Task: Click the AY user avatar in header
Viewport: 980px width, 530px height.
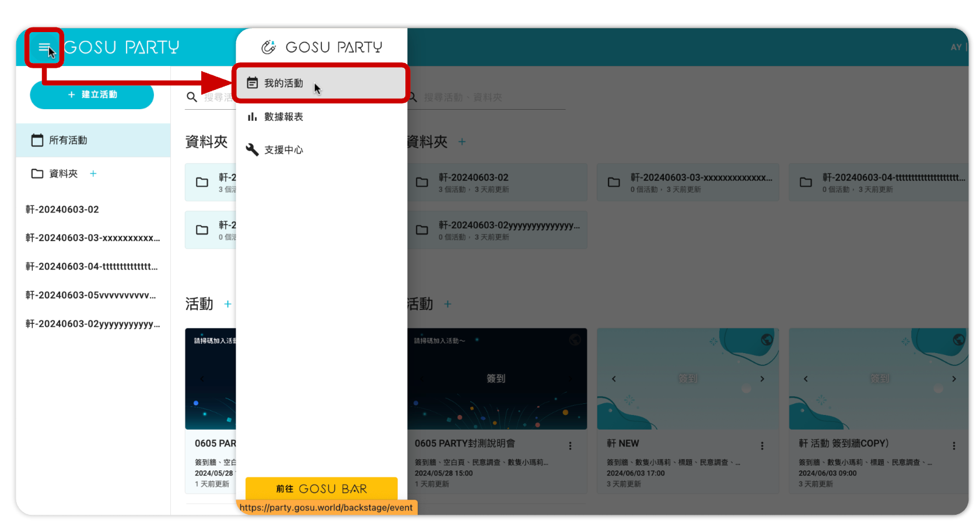Action: [956, 47]
